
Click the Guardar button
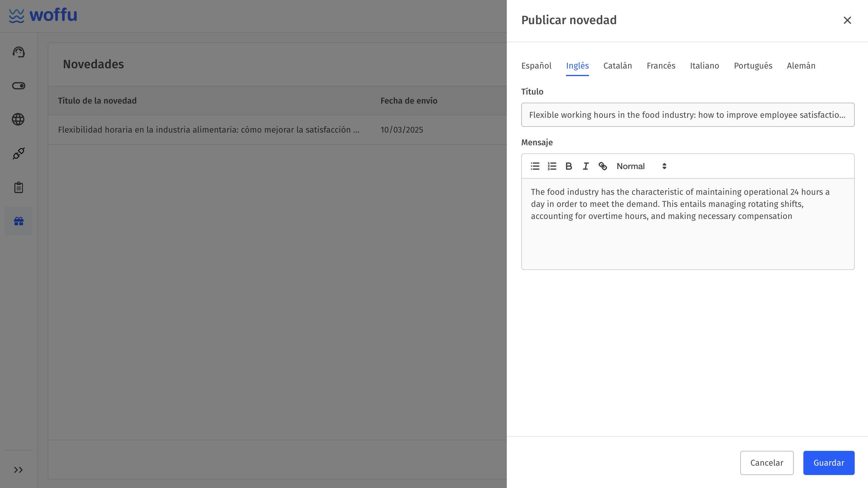(x=829, y=463)
